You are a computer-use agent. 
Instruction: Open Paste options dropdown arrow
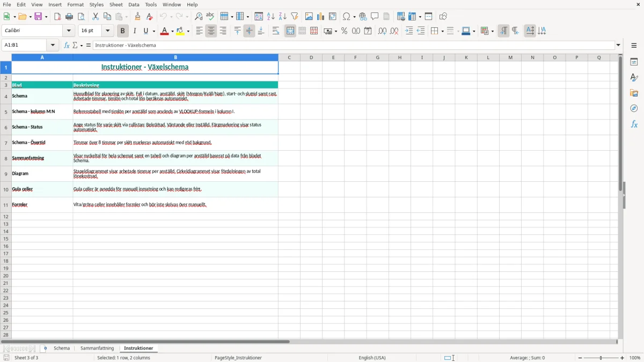[x=126, y=17]
